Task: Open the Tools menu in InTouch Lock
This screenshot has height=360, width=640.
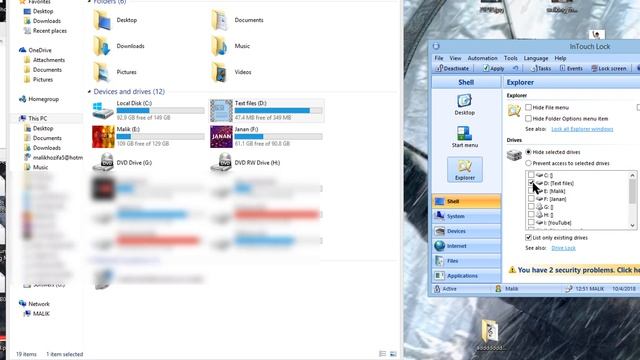Action: point(511,58)
